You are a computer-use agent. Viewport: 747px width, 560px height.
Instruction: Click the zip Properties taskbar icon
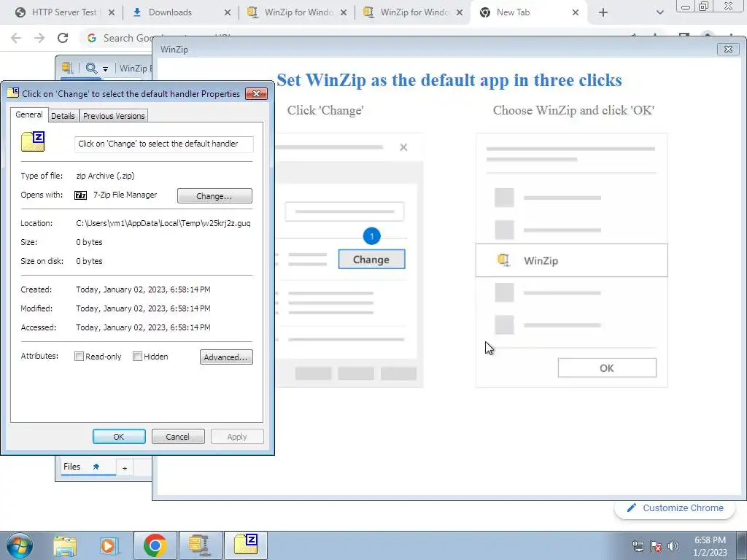(245, 545)
